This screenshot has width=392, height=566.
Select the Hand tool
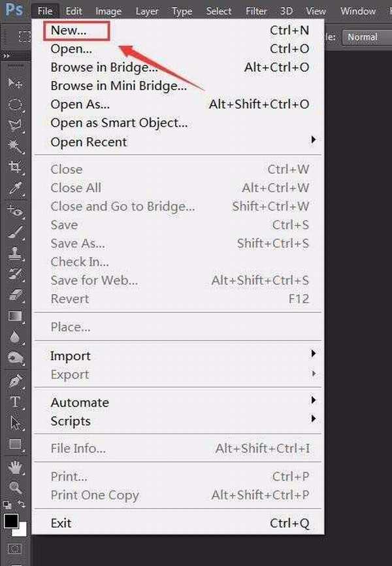click(x=14, y=467)
